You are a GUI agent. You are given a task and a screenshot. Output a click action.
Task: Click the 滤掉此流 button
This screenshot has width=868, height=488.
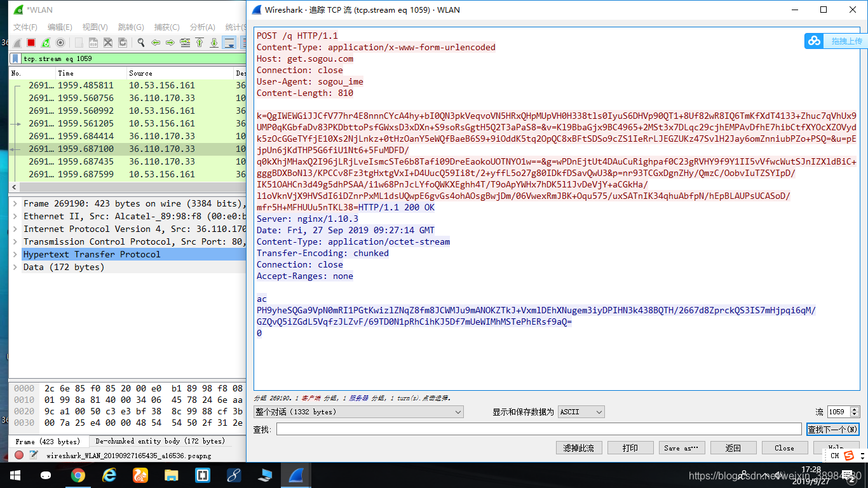pyautogui.click(x=578, y=448)
